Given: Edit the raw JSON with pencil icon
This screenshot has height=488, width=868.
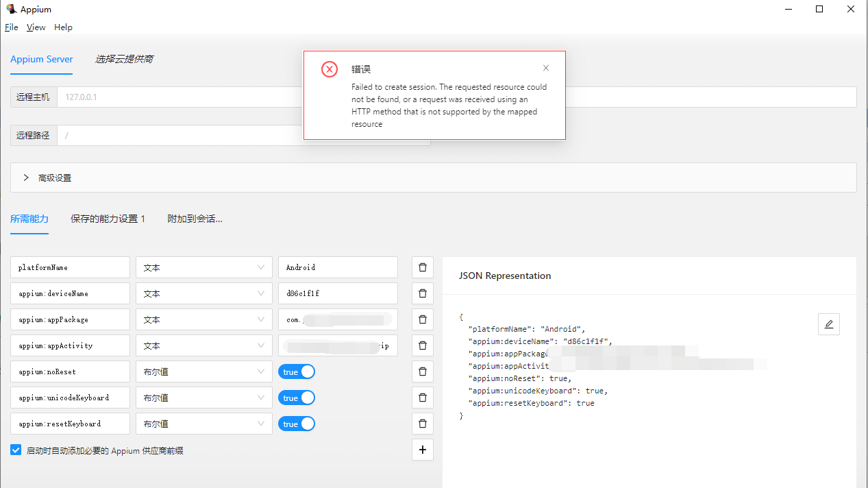Looking at the screenshot, I should pos(828,324).
